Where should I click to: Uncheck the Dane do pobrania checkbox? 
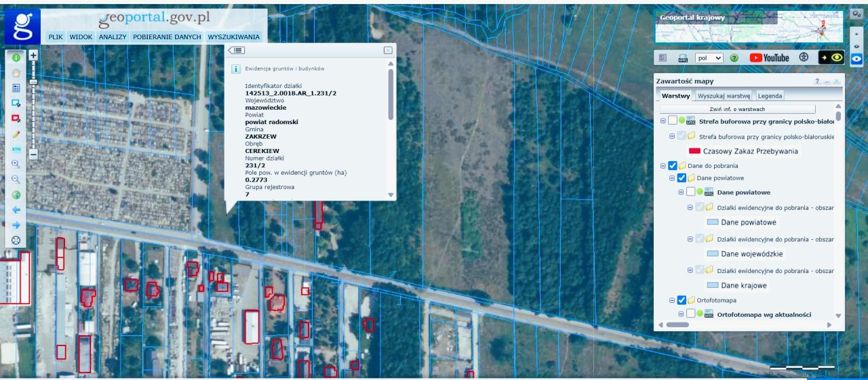(672, 165)
